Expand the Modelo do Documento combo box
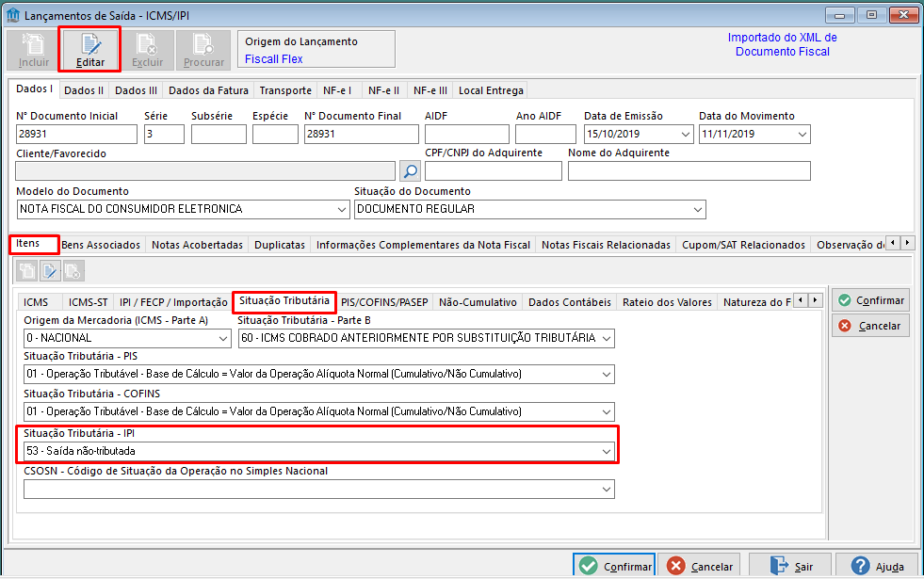This screenshot has width=924, height=579. click(x=342, y=210)
